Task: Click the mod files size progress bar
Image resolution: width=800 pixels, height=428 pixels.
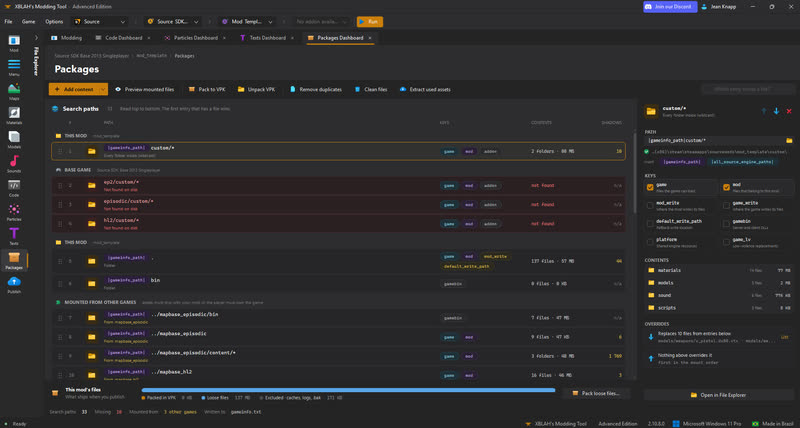Action: (348, 390)
